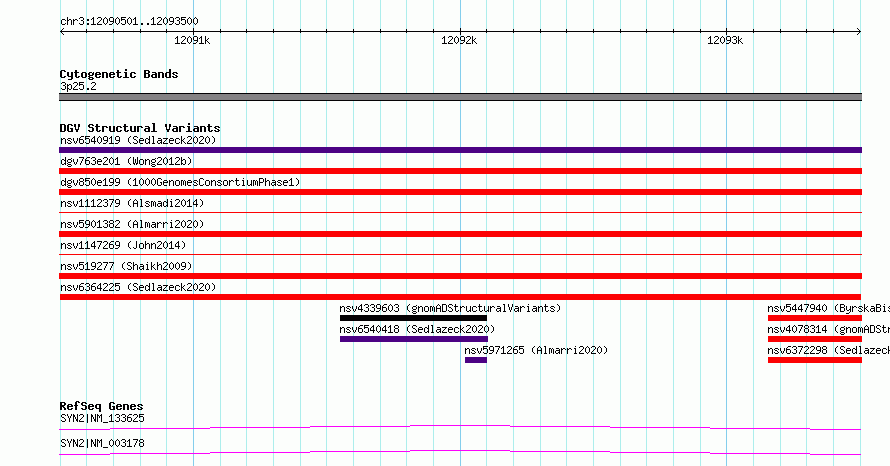Viewport: 890px width, 466px height.
Task: Click the red nsv519277 variant bar
Action: point(460,276)
